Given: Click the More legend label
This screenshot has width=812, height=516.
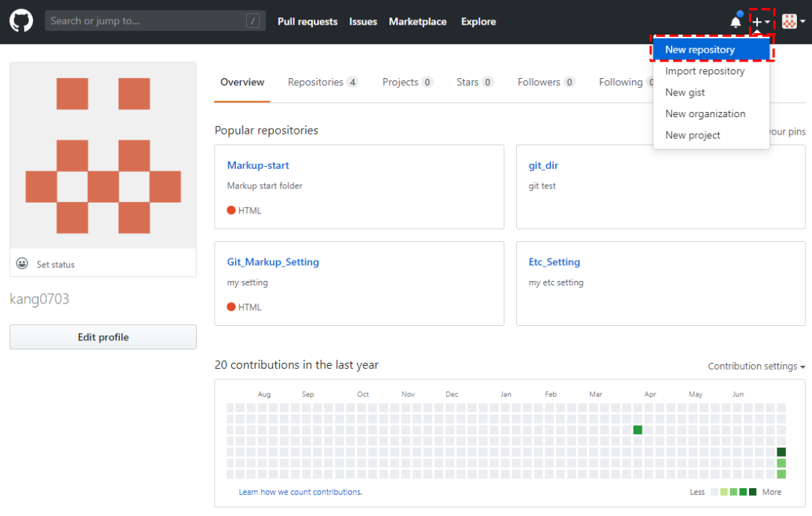Looking at the screenshot, I should [x=771, y=492].
